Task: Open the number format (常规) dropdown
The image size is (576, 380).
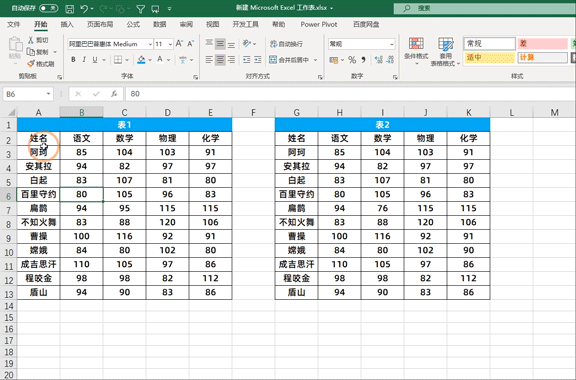Action: pos(392,44)
